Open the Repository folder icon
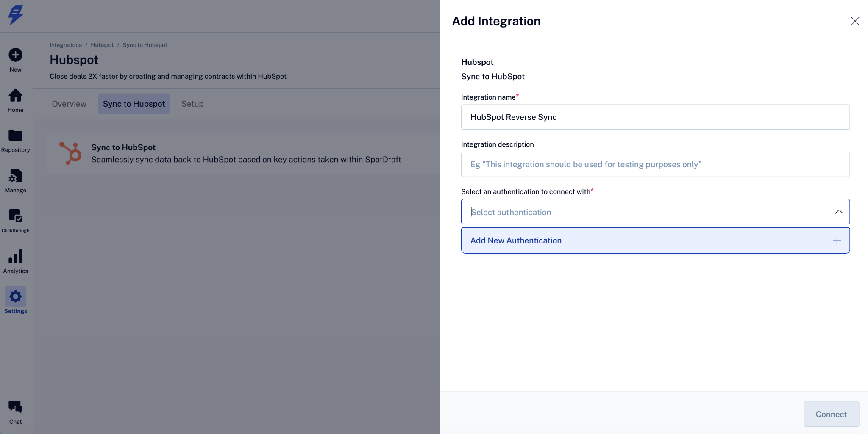 pos(16,135)
